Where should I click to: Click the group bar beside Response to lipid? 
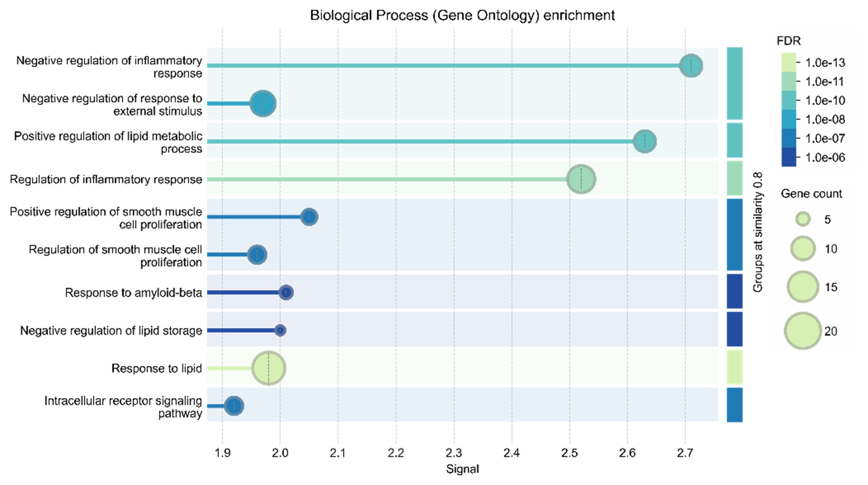point(735,367)
